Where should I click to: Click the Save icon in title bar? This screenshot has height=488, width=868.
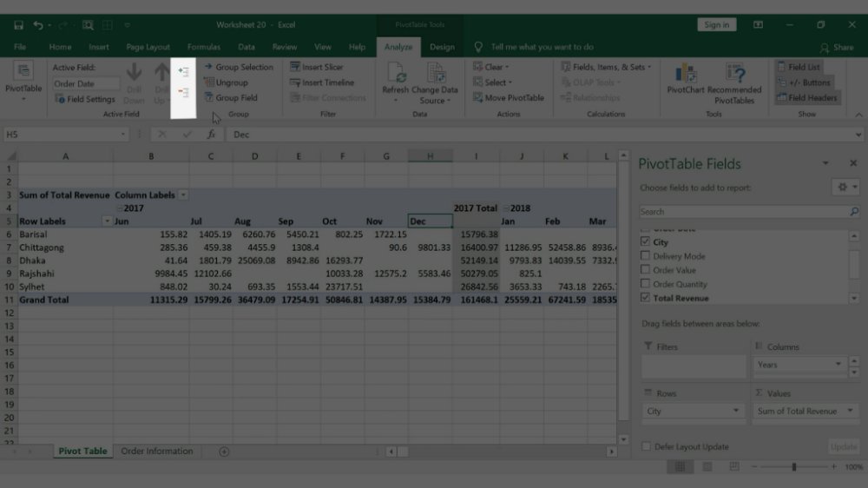tap(18, 25)
